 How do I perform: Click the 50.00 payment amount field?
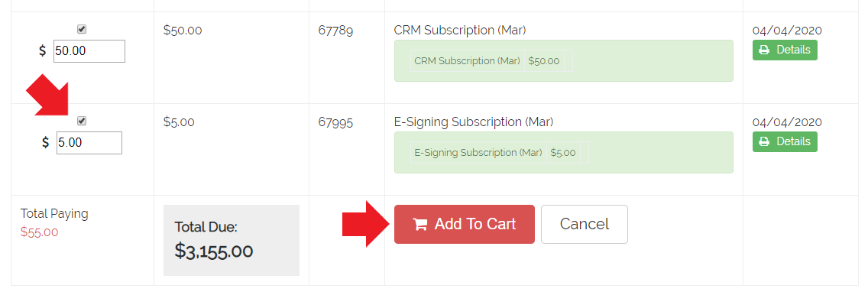pyautogui.click(x=89, y=51)
